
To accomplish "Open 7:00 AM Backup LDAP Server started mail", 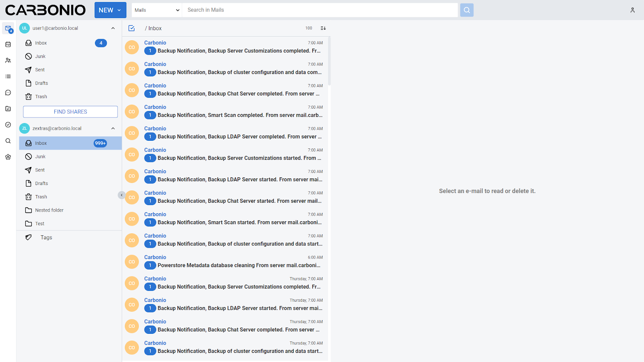I will (225, 176).
